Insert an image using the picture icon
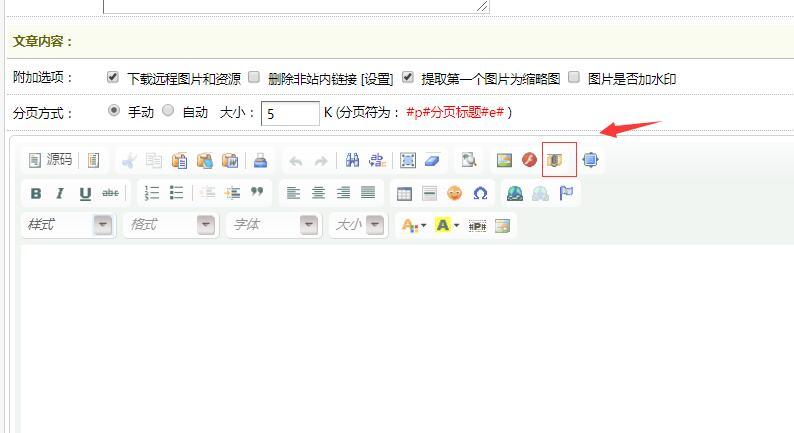Screen dimensions: 794x433 click(504, 161)
